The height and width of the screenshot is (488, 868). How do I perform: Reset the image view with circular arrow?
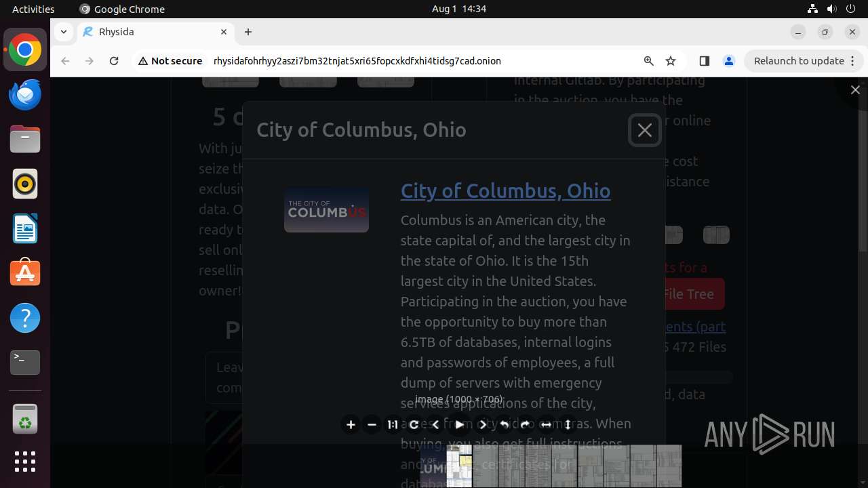coord(414,425)
